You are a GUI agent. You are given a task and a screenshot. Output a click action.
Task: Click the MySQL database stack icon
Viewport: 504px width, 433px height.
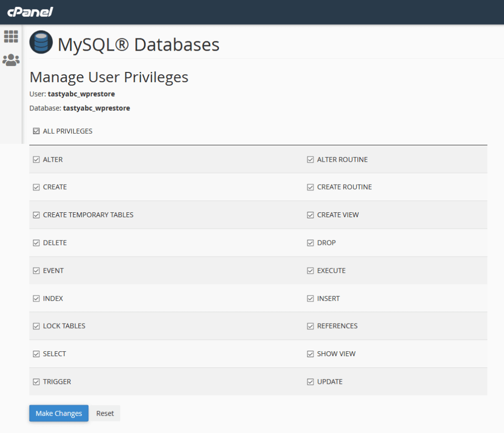(41, 42)
